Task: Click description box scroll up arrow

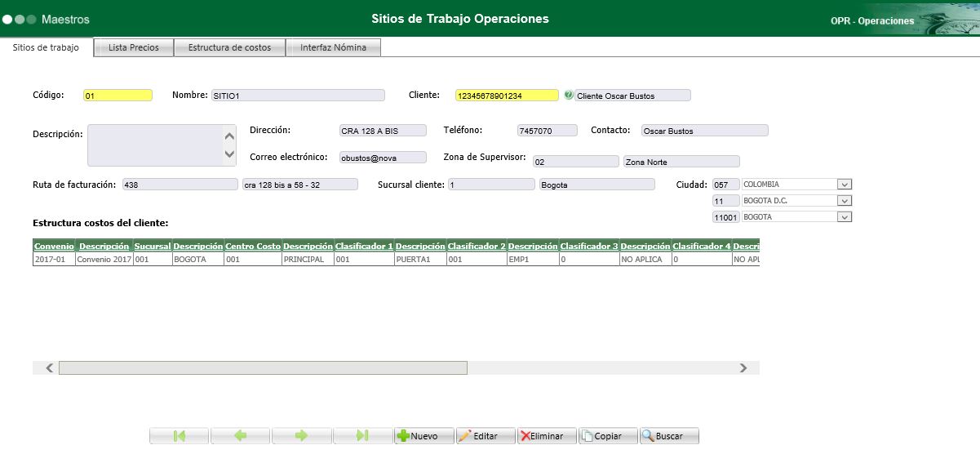Action: tap(229, 136)
